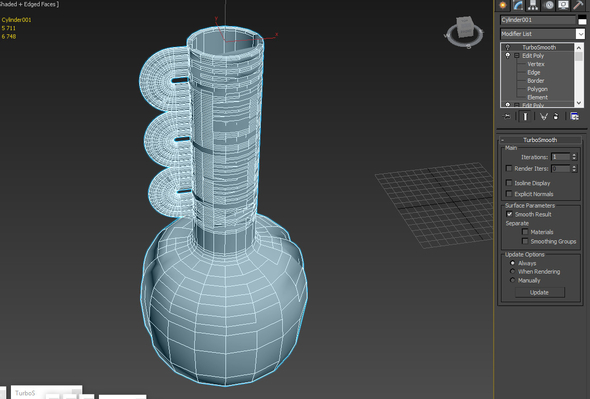Toggle TurboSmooth modifier lightbulb visibility
Screen dimensions: 590x399
(507, 47)
